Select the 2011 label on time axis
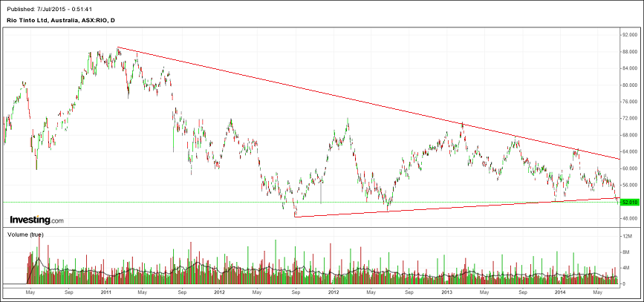The width and height of the screenshot is (644, 302). coord(105,292)
